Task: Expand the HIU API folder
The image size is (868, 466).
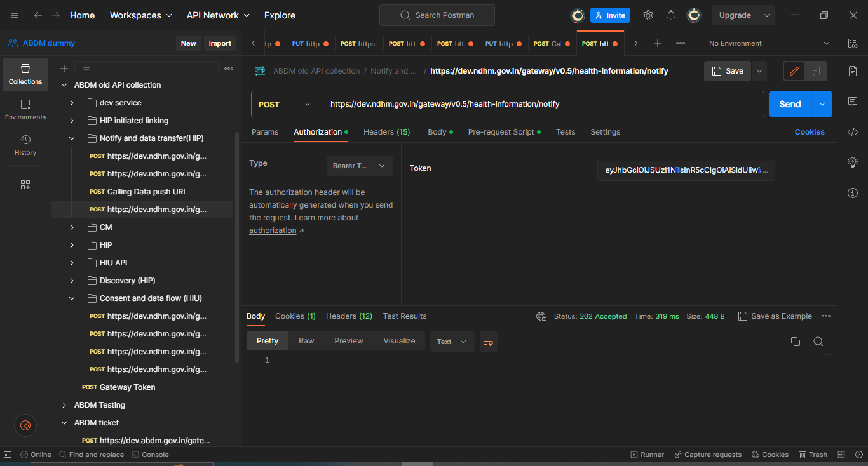Action: pyautogui.click(x=72, y=263)
